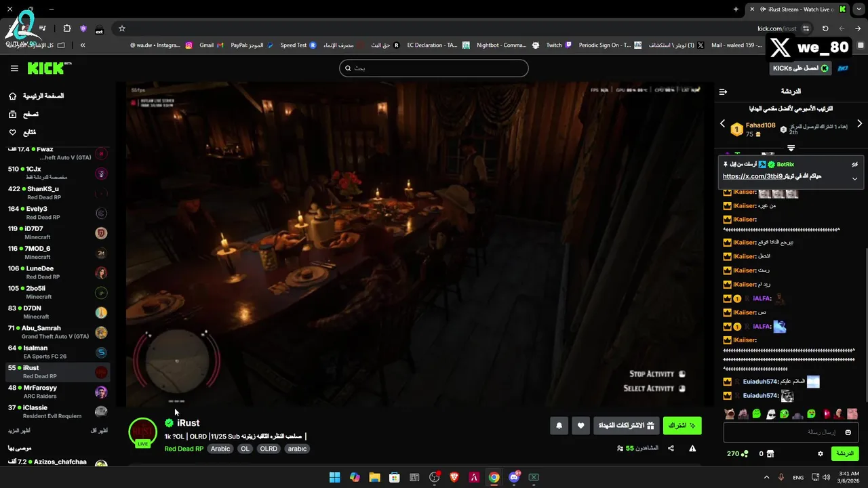The height and width of the screenshot is (488, 868).
Task: Open Fwaz channel in sidebar
Action: click(x=58, y=153)
